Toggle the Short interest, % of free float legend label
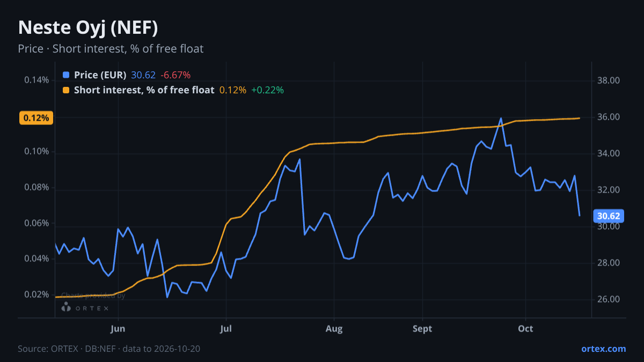The image size is (644, 362). pos(144,90)
